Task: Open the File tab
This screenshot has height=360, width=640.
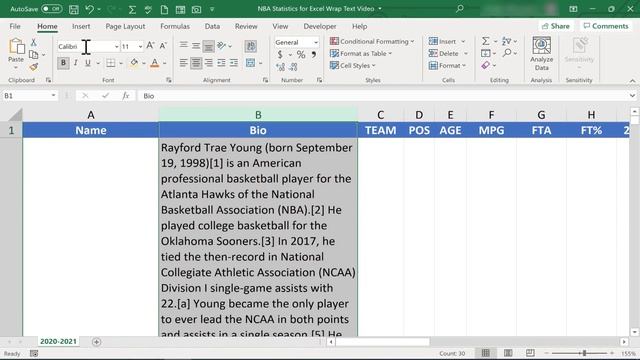Action: click(x=15, y=26)
